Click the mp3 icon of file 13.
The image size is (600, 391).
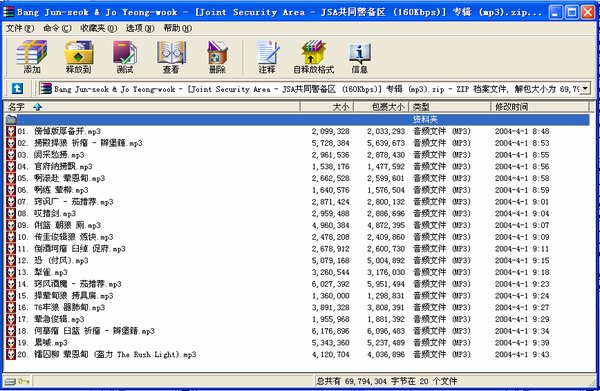coord(11,272)
